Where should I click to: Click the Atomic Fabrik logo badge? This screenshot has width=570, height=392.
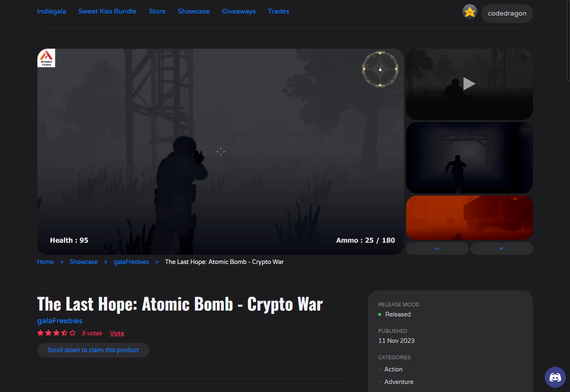pyautogui.click(x=46, y=58)
